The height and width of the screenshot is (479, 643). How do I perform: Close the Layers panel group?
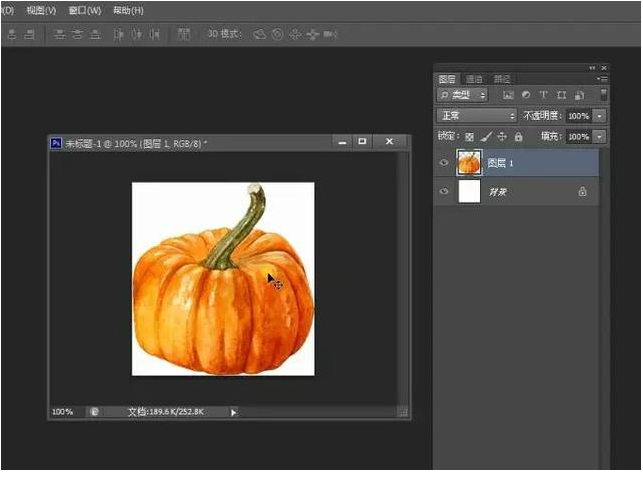604,68
